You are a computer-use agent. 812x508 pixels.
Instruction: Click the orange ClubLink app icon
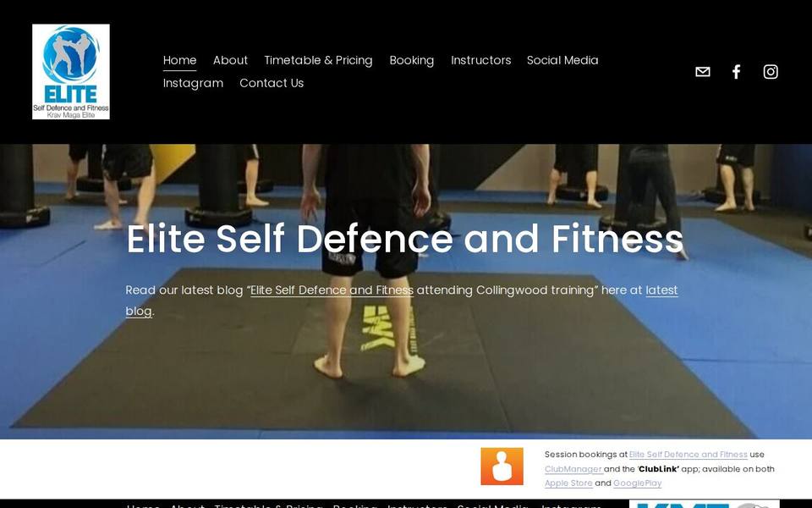coord(502,466)
